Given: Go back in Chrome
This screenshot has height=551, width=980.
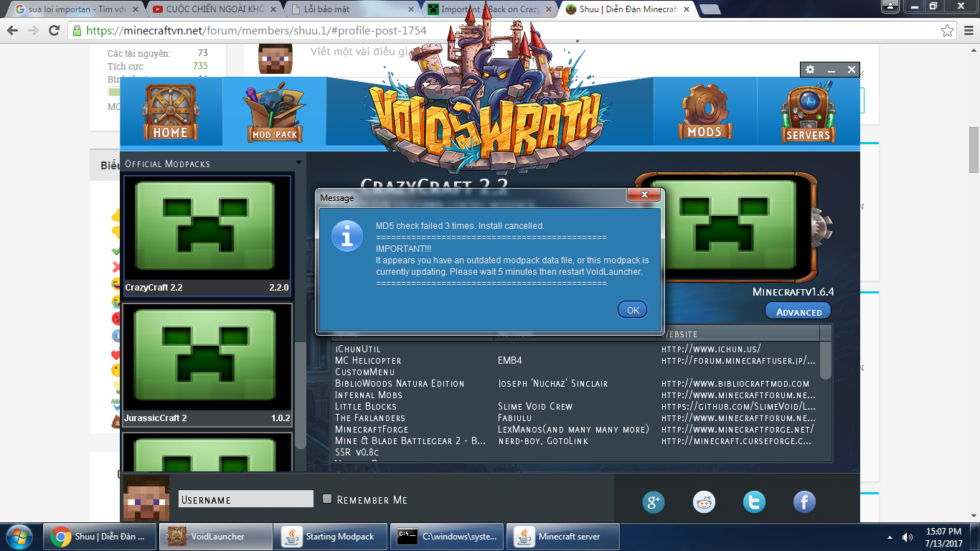Looking at the screenshot, I should coord(13,31).
